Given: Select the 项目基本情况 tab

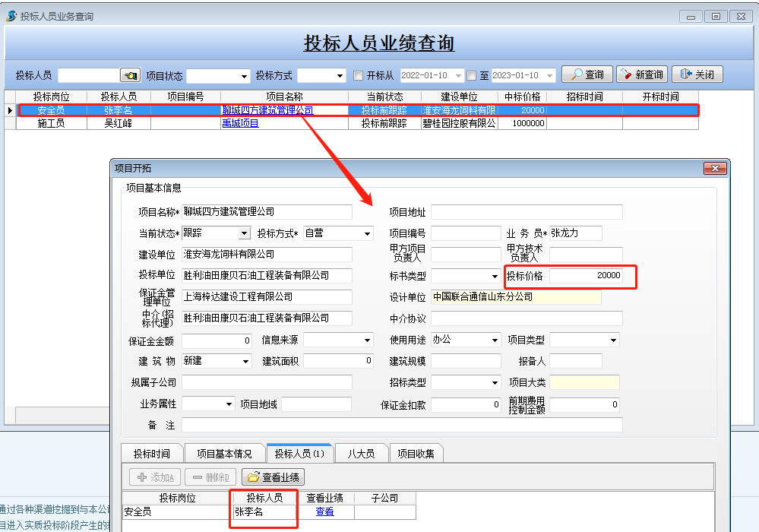Looking at the screenshot, I should 224,454.
